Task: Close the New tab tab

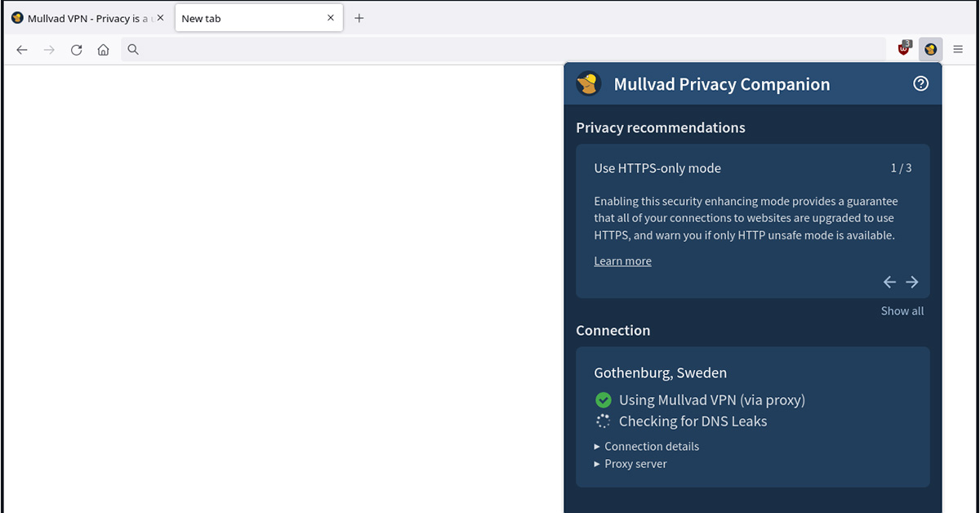Action: point(331,18)
